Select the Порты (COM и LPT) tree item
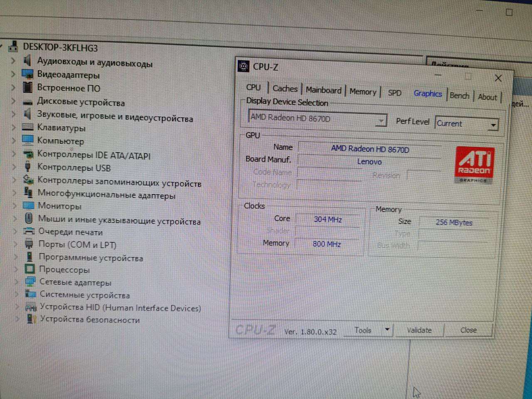 (77, 244)
